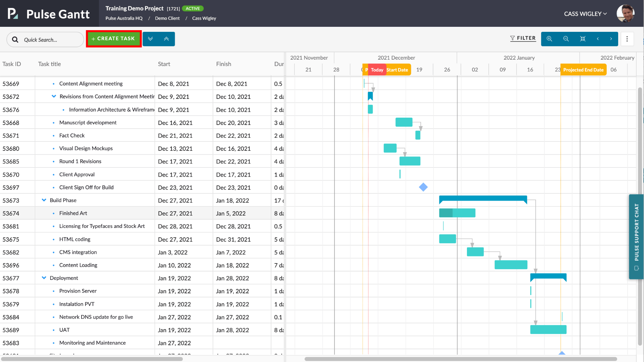Collapse Revisions from Content Alignment Meeting group
The image size is (644, 362).
click(x=54, y=97)
